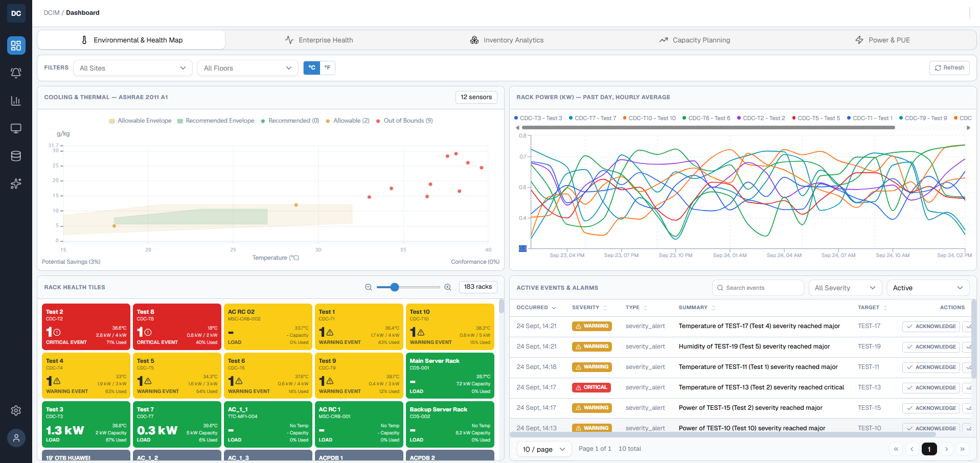The height and width of the screenshot is (463, 980).
Task: Select Environmental & Health Map tab
Action: click(x=131, y=40)
